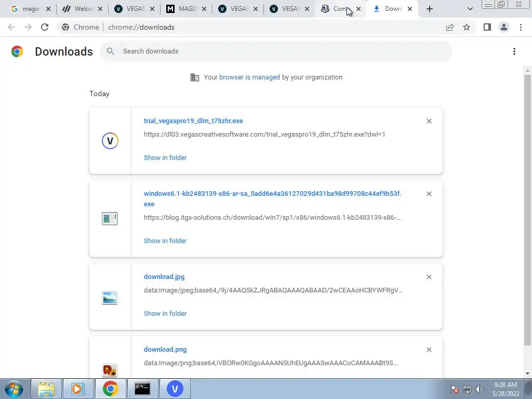Click the download.png image icon

(x=110, y=370)
